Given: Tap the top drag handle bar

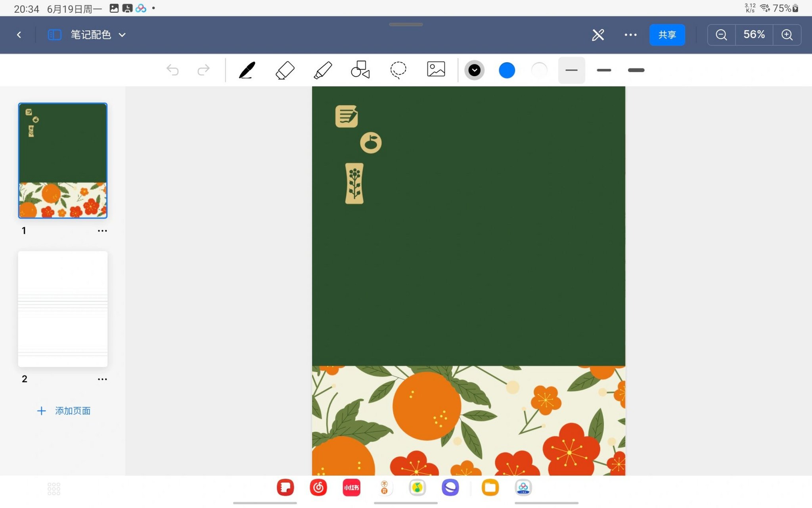Looking at the screenshot, I should point(406,25).
